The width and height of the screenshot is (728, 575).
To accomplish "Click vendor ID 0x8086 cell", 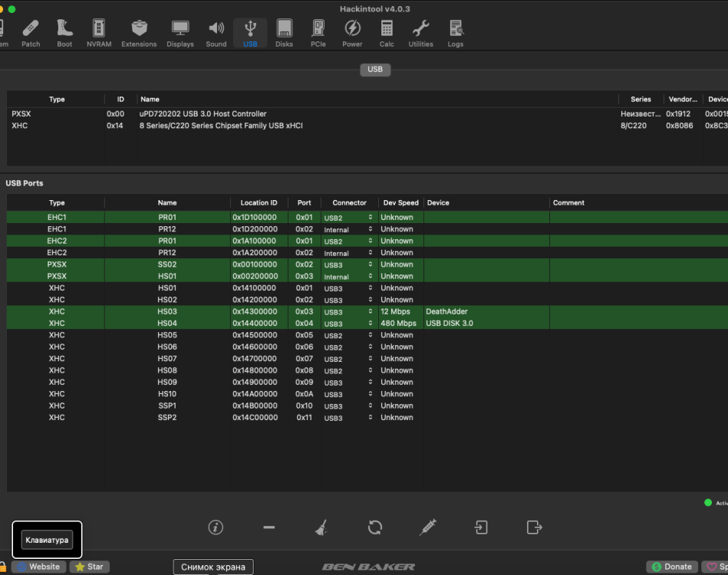I will 679,126.
